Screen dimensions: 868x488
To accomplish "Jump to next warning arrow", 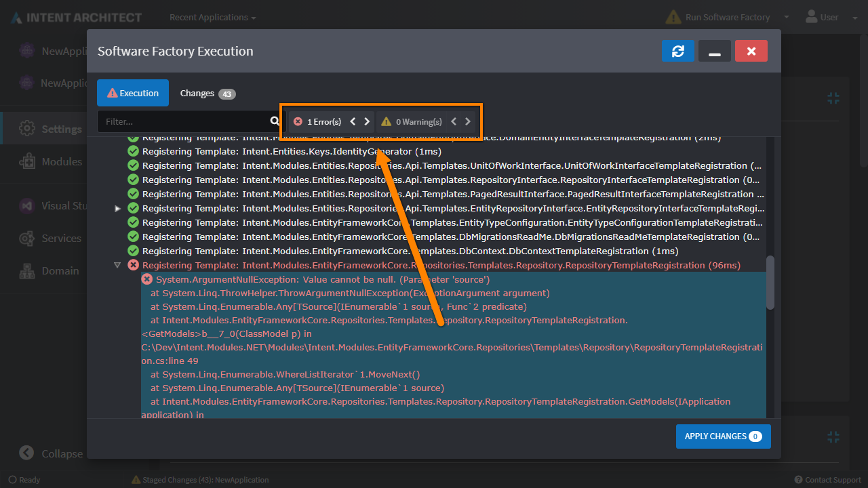I will click(468, 122).
